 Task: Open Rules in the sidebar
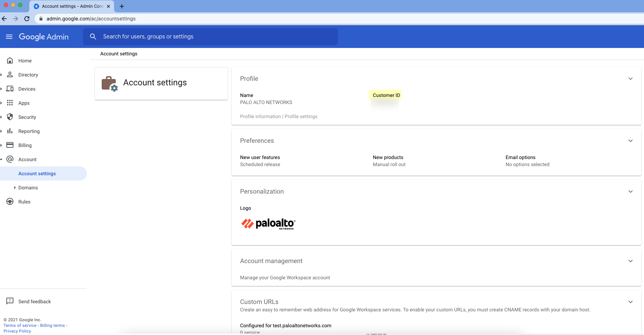point(24,202)
